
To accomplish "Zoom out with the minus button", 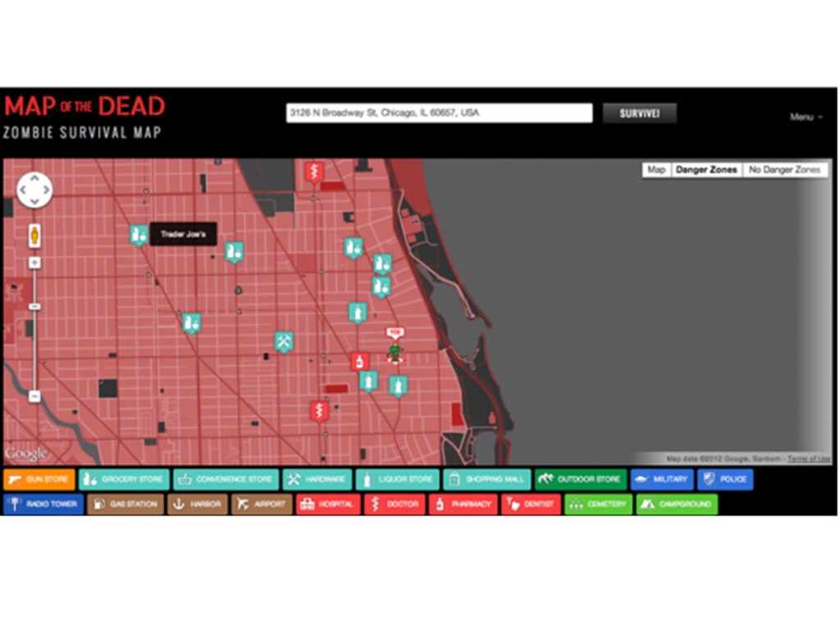I will pos(34,396).
